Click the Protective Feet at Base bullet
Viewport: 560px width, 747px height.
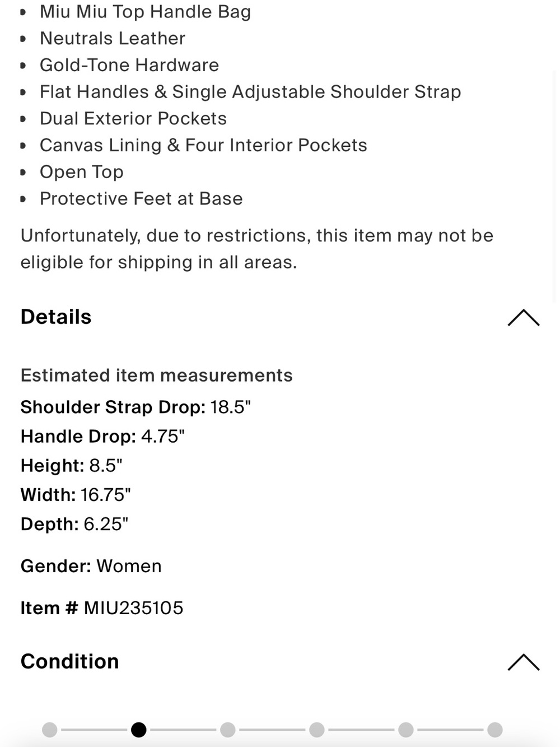pyautogui.click(x=141, y=199)
